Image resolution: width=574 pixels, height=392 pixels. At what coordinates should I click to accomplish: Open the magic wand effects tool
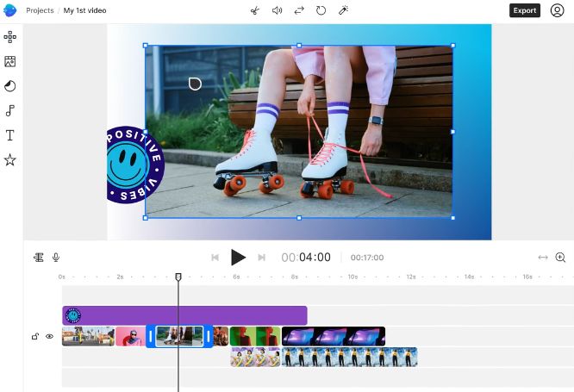coord(343,10)
